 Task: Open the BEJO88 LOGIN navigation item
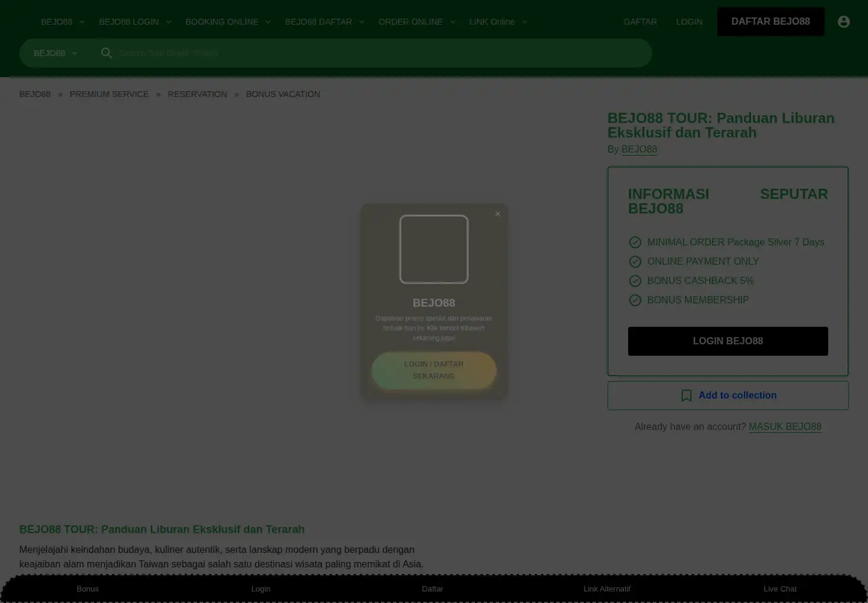coord(129,22)
